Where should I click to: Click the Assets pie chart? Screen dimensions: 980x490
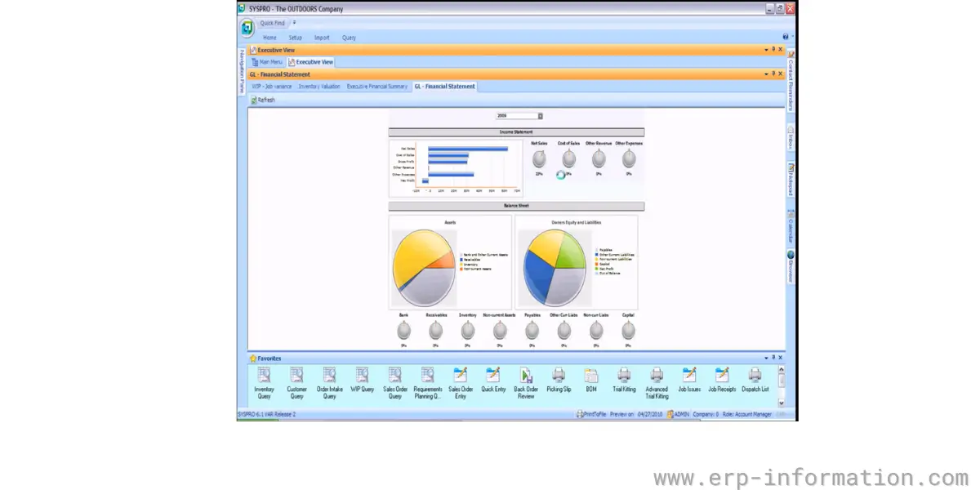tap(424, 266)
